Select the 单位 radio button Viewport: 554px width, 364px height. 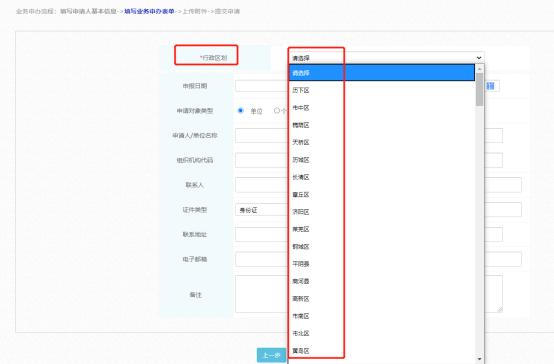click(241, 111)
